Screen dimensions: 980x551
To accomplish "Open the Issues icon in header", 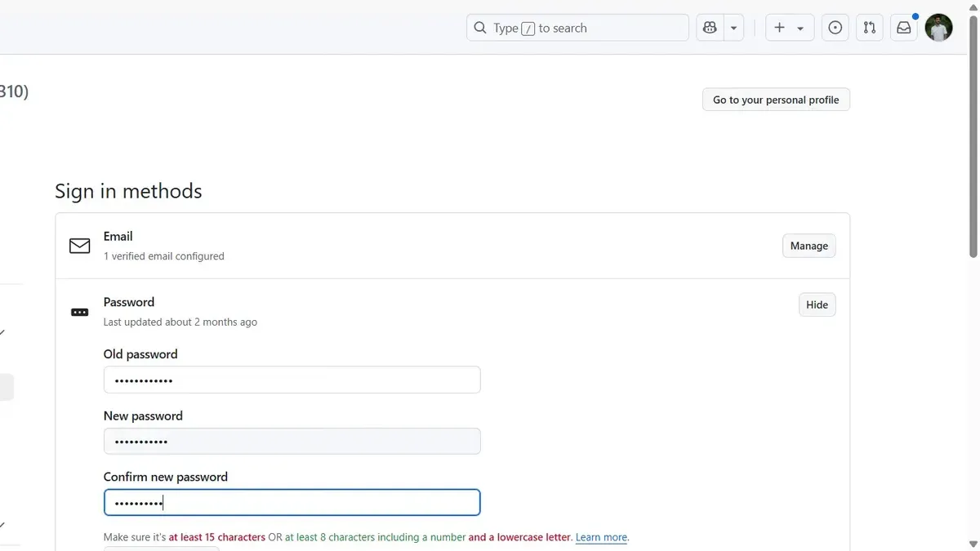I will click(x=835, y=28).
